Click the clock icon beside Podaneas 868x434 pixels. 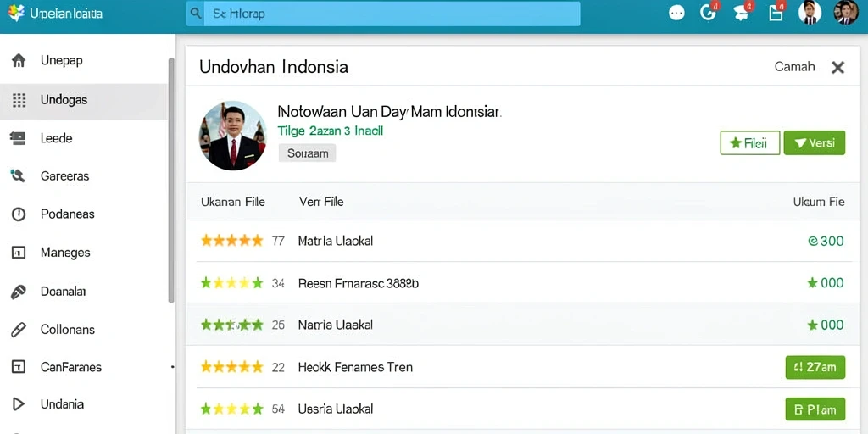pos(19,214)
